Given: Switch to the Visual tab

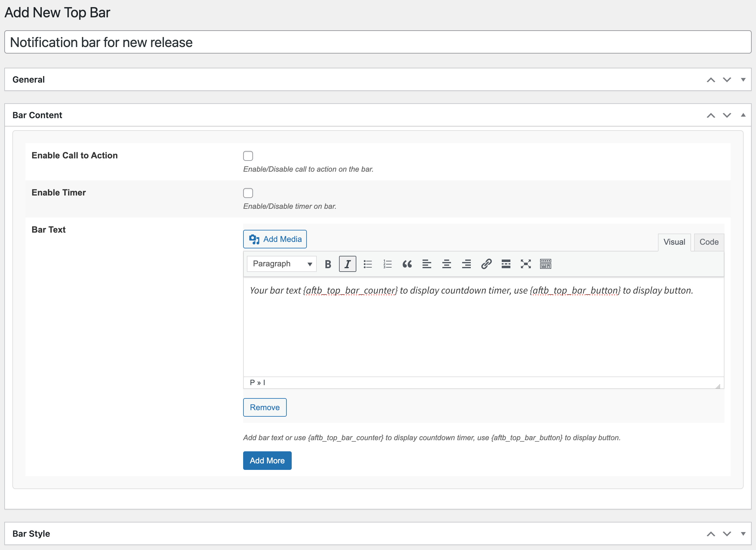Looking at the screenshot, I should (x=674, y=242).
